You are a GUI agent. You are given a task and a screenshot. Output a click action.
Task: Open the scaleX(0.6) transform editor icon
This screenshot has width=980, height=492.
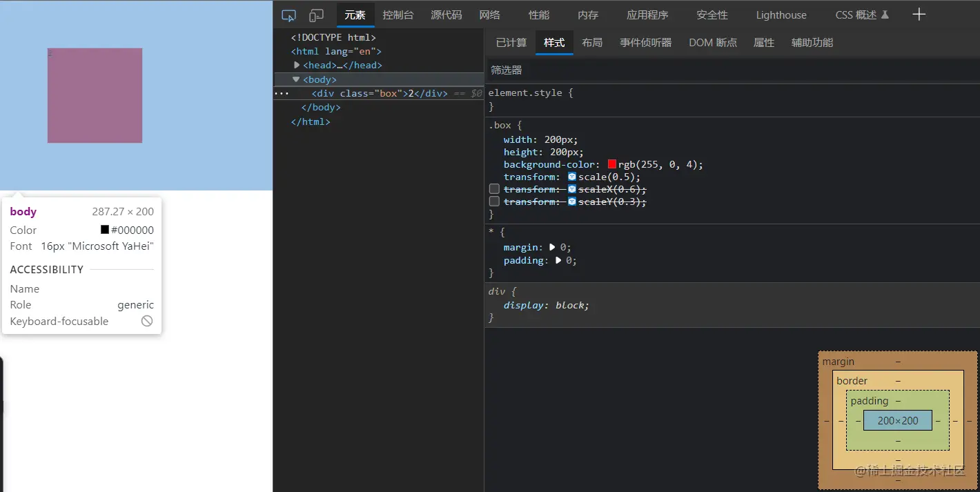pos(571,189)
